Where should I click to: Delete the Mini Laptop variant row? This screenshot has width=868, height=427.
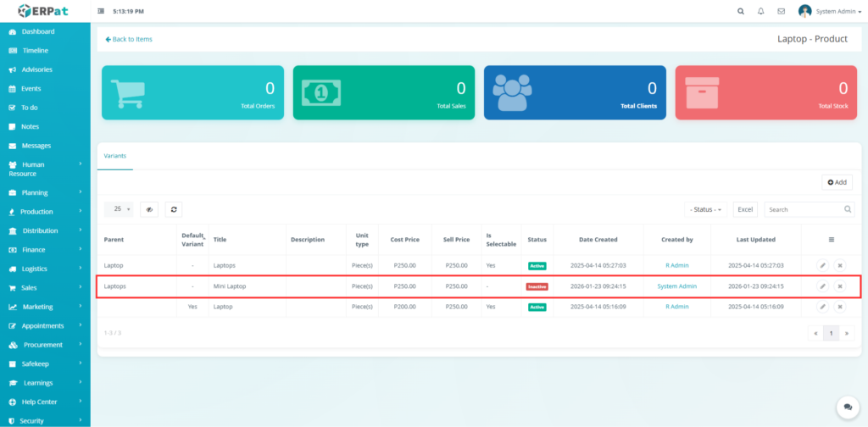pyautogui.click(x=840, y=286)
